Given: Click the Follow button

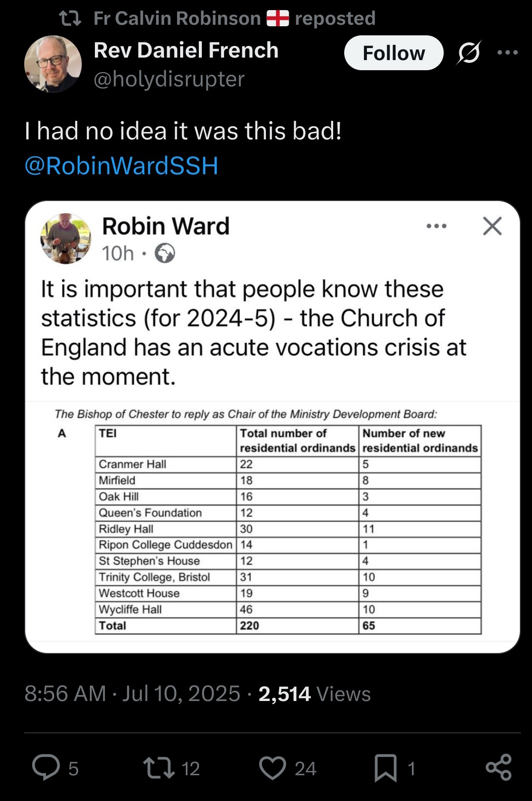Looking at the screenshot, I should coord(393,53).
